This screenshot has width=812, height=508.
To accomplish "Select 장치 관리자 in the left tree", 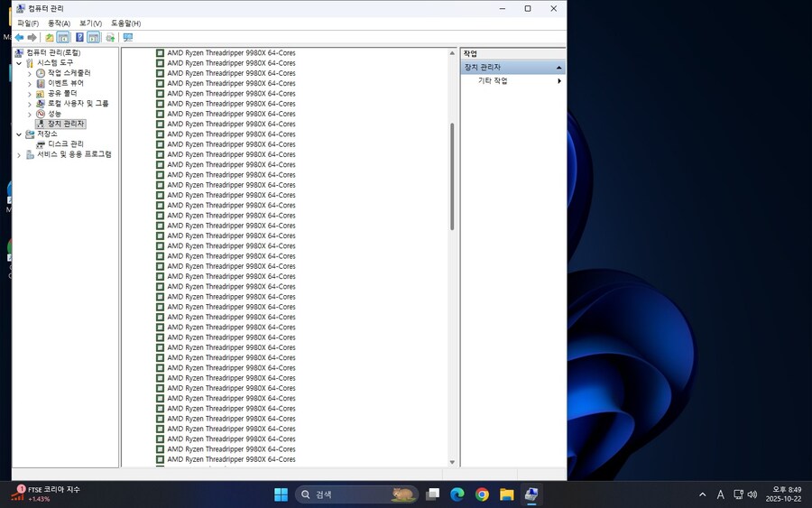I will pyautogui.click(x=66, y=124).
